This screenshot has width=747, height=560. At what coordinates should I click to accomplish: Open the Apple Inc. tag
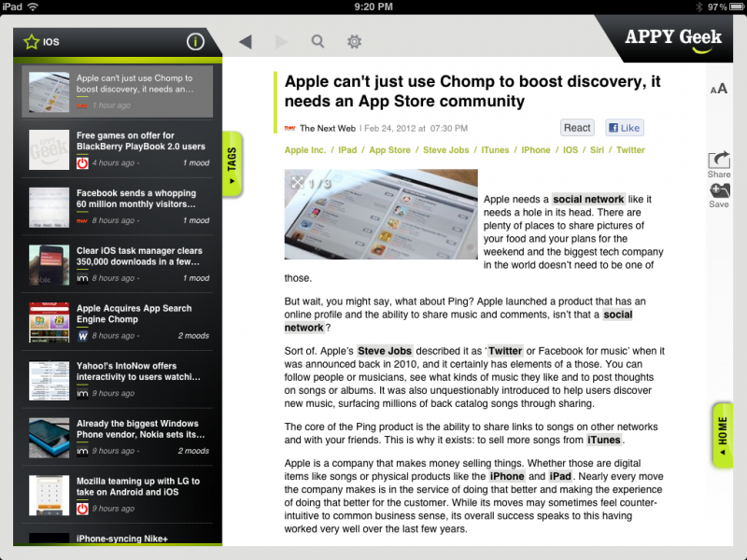pyautogui.click(x=305, y=150)
